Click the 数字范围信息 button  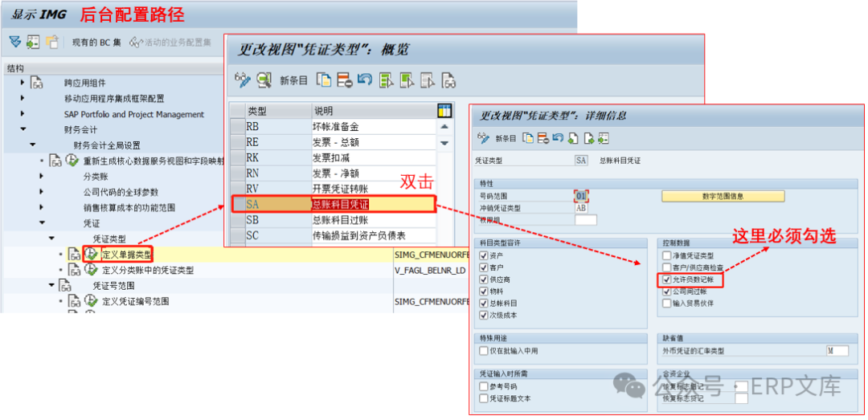point(723,196)
